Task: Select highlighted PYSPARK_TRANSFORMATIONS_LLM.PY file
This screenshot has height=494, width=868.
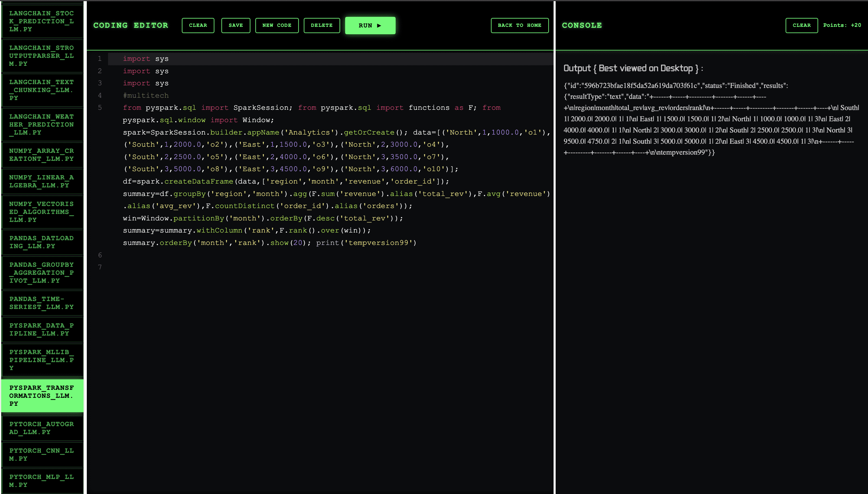Action: tap(42, 396)
